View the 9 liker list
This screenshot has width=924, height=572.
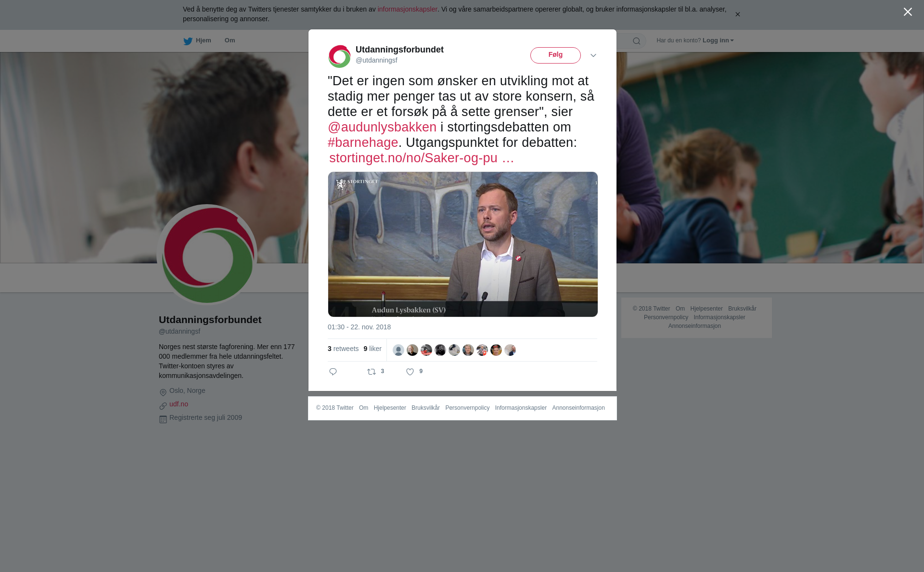pyautogui.click(x=372, y=349)
